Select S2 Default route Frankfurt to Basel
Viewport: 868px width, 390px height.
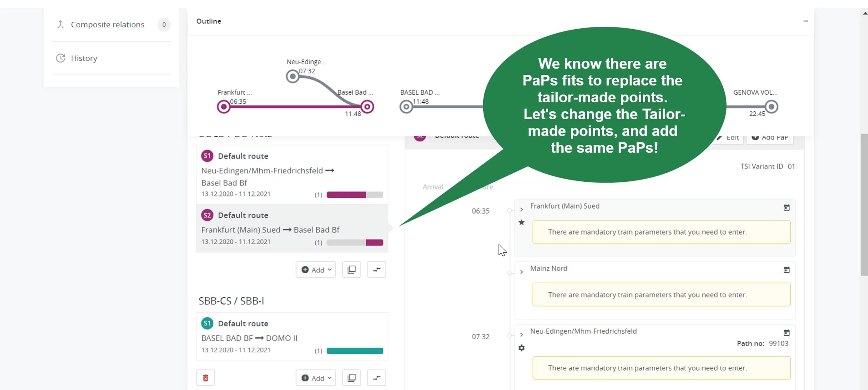[292, 228]
